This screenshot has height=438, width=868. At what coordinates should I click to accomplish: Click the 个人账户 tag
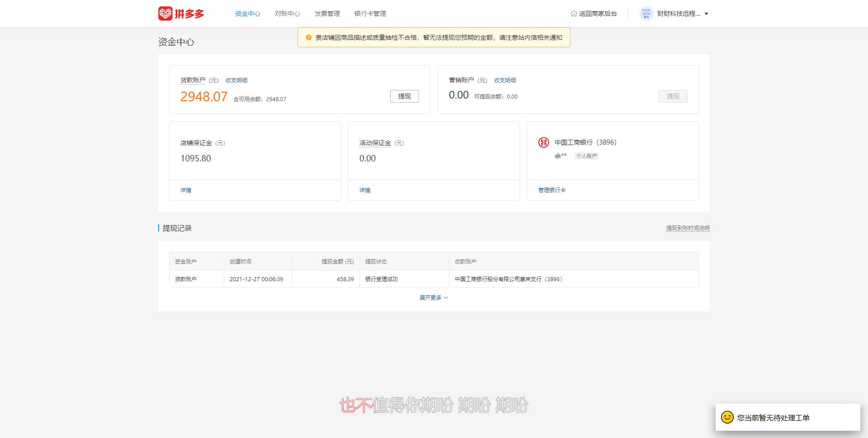coord(587,156)
